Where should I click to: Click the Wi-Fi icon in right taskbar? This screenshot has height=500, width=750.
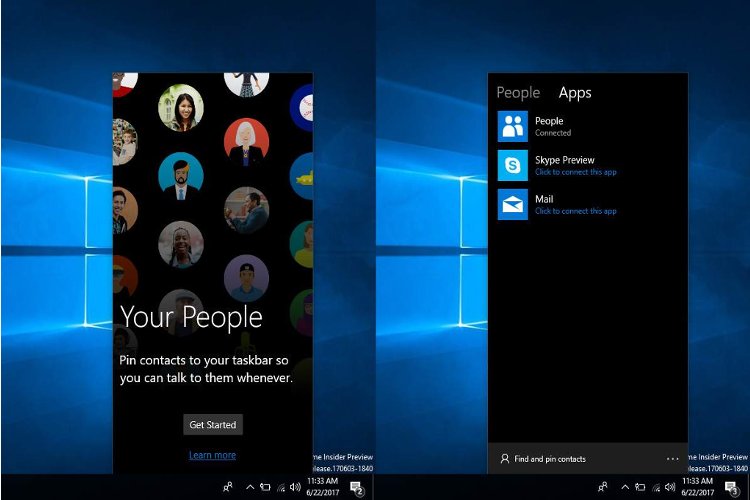click(x=654, y=488)
